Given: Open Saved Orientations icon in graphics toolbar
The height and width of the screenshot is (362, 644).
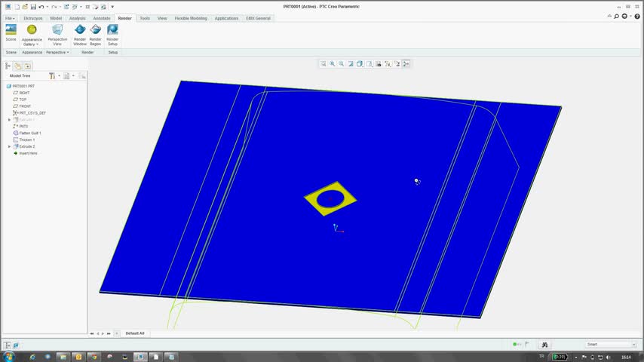Looking at the screenshot, I should coord(370,63).
